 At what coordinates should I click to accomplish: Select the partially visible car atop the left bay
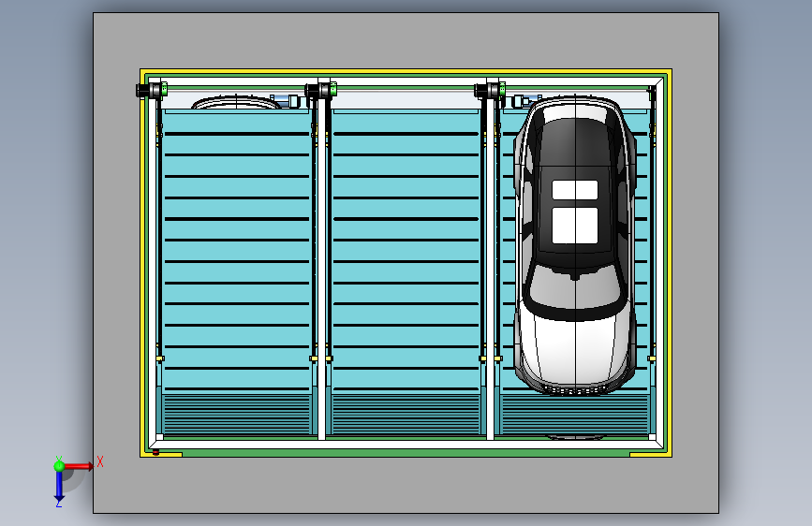tap(236, 103)
